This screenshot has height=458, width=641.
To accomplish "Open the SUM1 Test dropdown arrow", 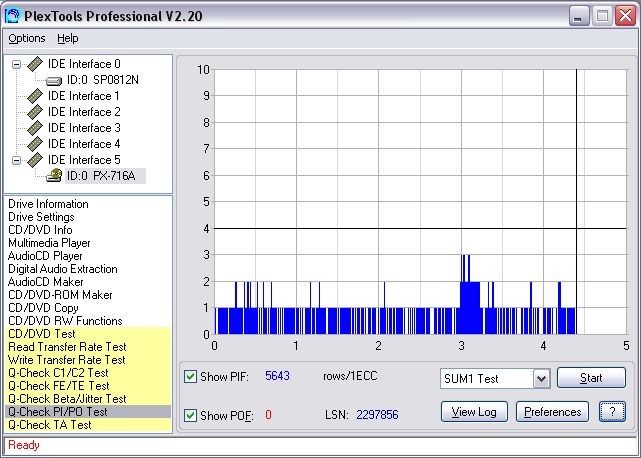I will pyautogui.click(x=541, y=379).
